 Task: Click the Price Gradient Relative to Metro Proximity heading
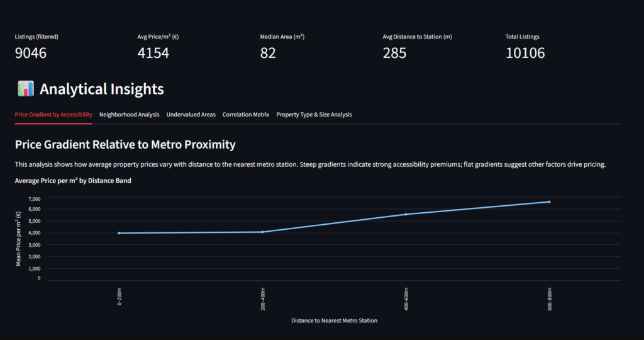click(125, 145)
